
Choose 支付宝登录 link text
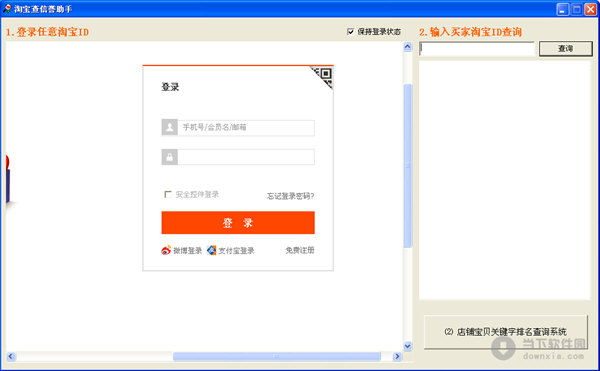click(236, 251)
